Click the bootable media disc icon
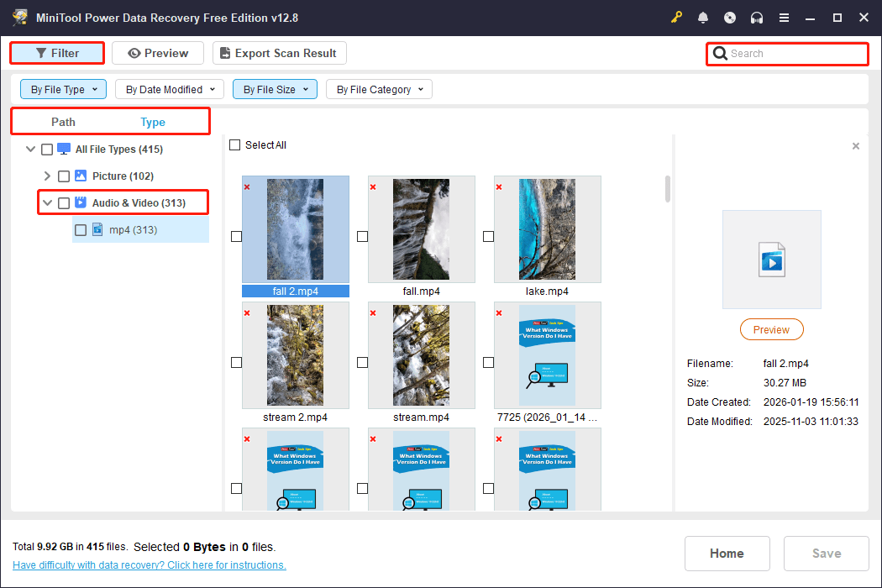Viewport: 882px width, 588px height. coord(730,17)
